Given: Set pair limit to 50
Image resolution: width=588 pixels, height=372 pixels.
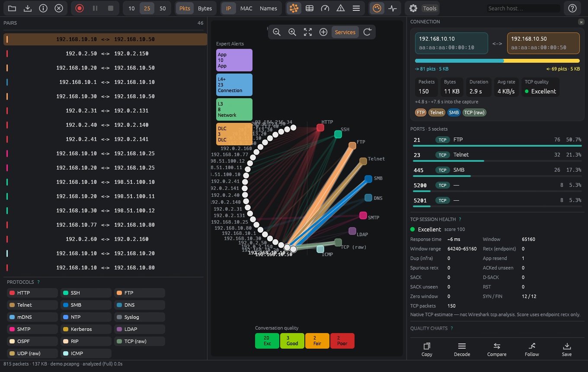Looking at the screenshot, I should point(163,8).
